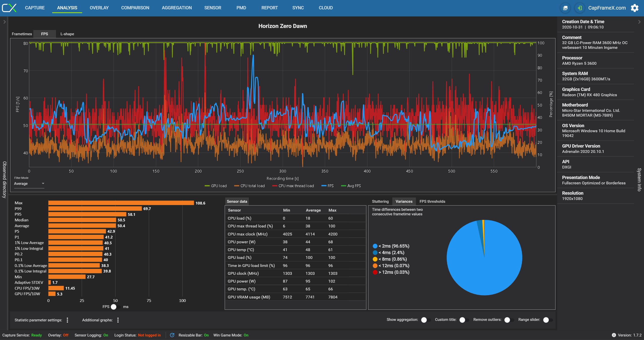Collapse the System Info panel chevron
644x340 pixels.
639,22
